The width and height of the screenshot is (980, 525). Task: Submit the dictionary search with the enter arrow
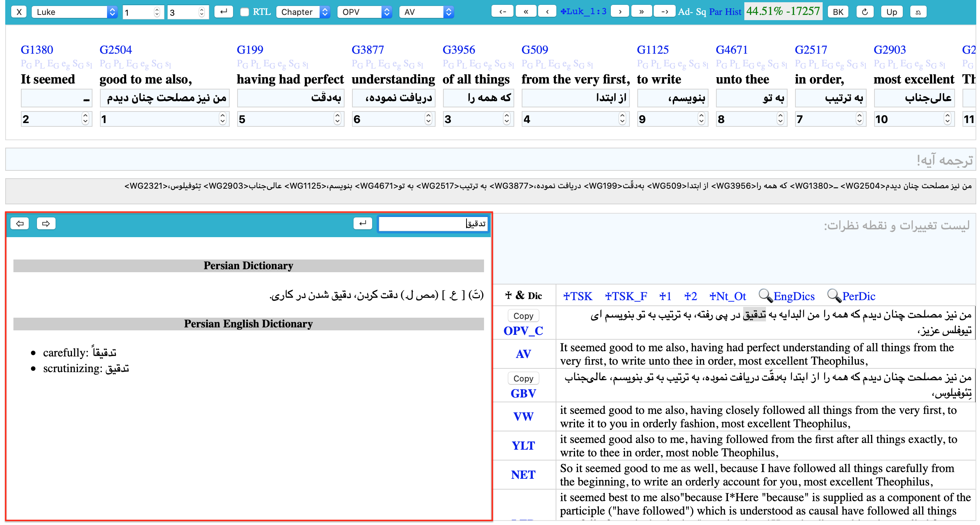point(362,223)
